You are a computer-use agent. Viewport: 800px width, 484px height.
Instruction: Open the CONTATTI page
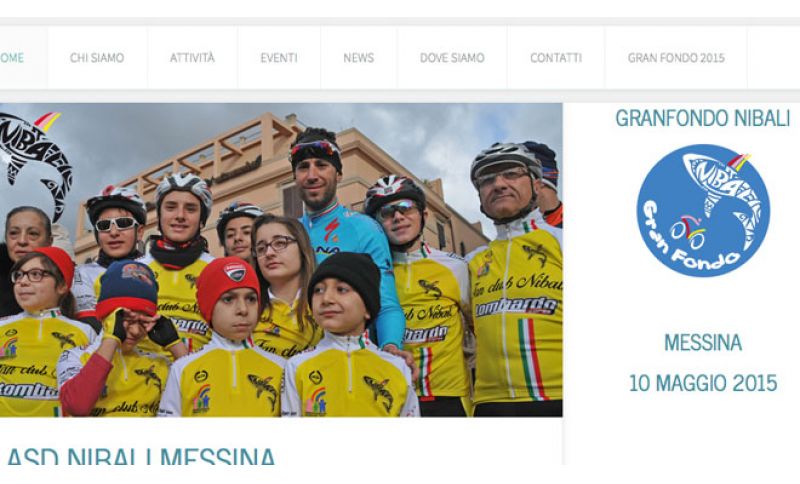coord(556,58)
